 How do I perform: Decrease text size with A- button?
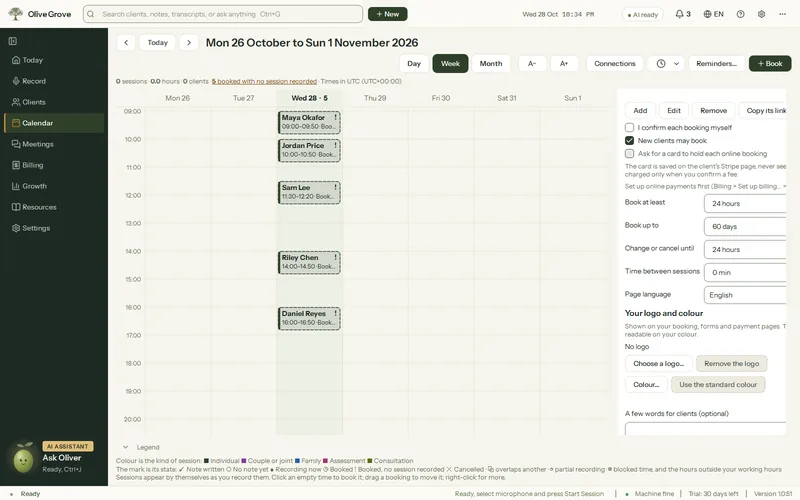pos(532,64)
